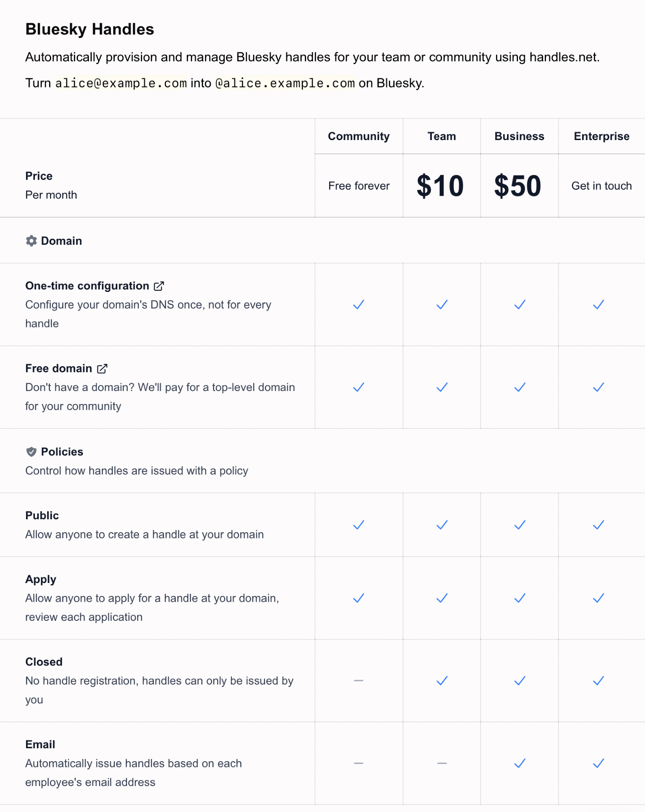The width and height of the screenshot is (645, 812).
Task: Click Business checkmark in Email row
Action: pyautogui.click(x=520, y=763)
